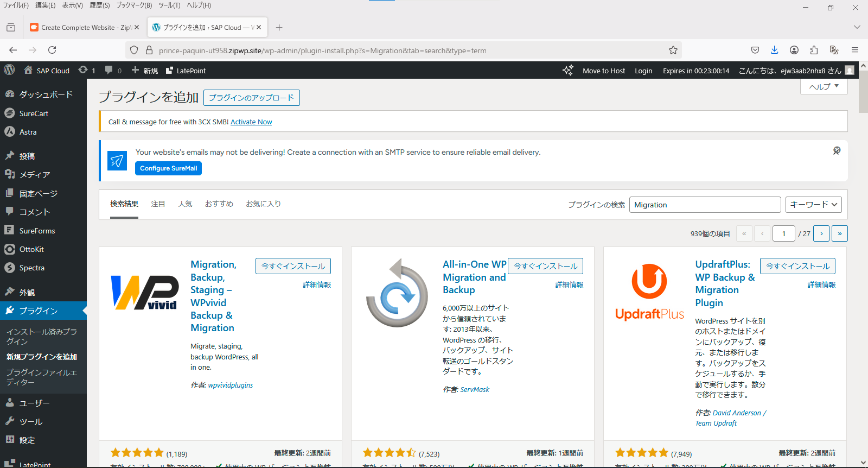This screenshot has height=468, width=868.
Task: Install All-in-One WP Migration plugin
Action: [x=545, y=266]
